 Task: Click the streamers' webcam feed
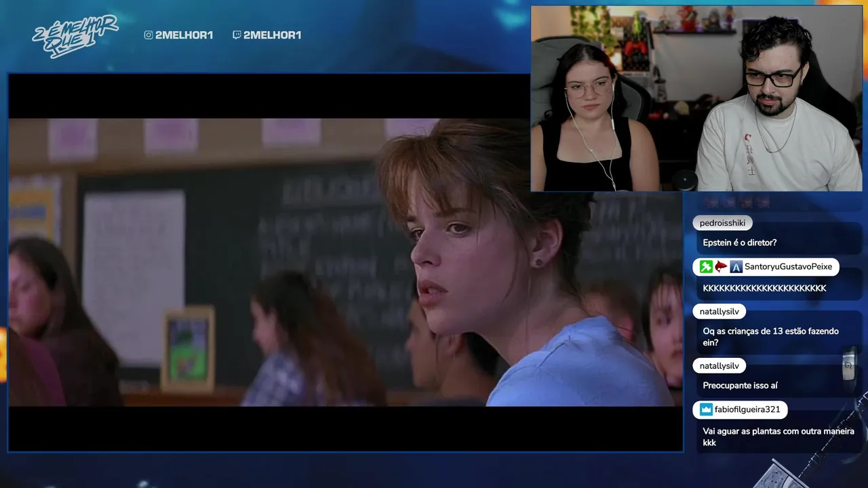[696, 98]
